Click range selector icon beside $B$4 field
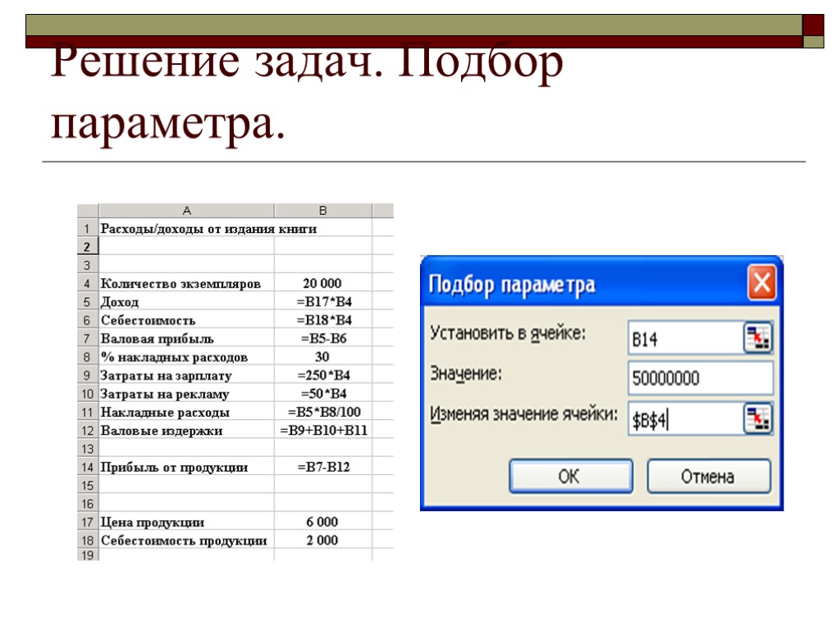 757,418
